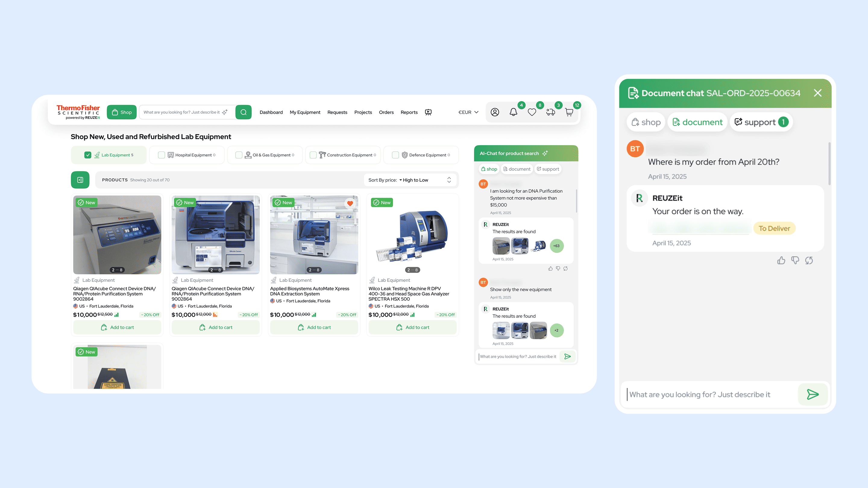Open the user profile icon
This screenshot has height=488, width=868.
495,112
